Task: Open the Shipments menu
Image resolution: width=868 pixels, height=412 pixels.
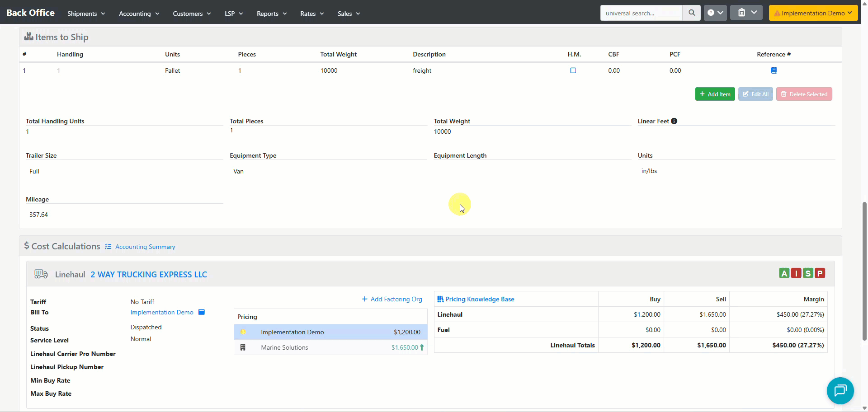Action: tap(86, 14)
